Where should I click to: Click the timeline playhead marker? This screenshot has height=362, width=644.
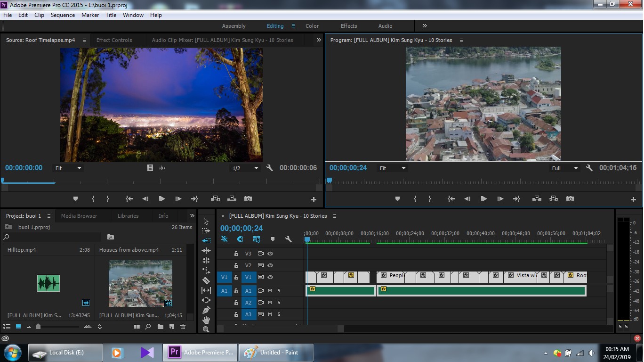point(307,240)
